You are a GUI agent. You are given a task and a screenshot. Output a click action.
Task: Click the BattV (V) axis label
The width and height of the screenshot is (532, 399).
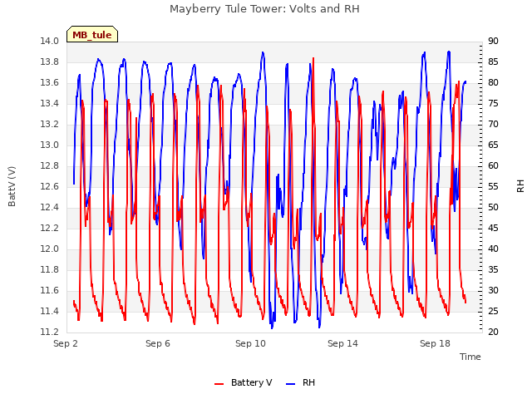tap(12, 186)
